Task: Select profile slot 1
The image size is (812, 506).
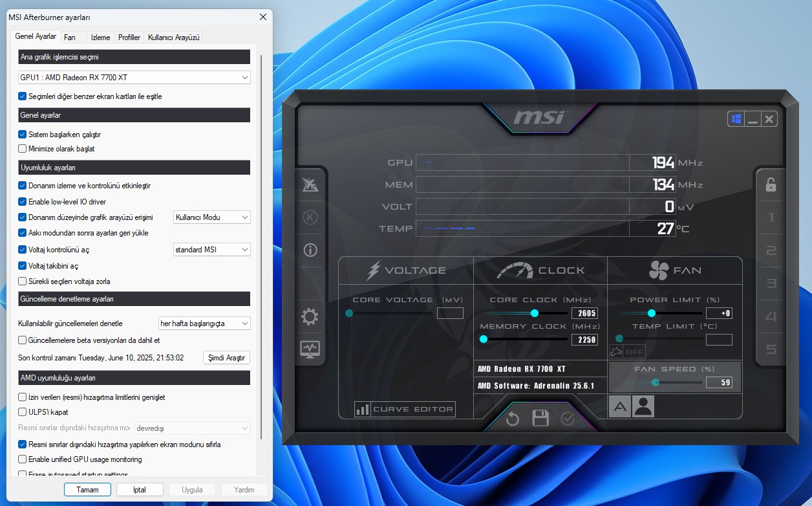Action: 771,217
